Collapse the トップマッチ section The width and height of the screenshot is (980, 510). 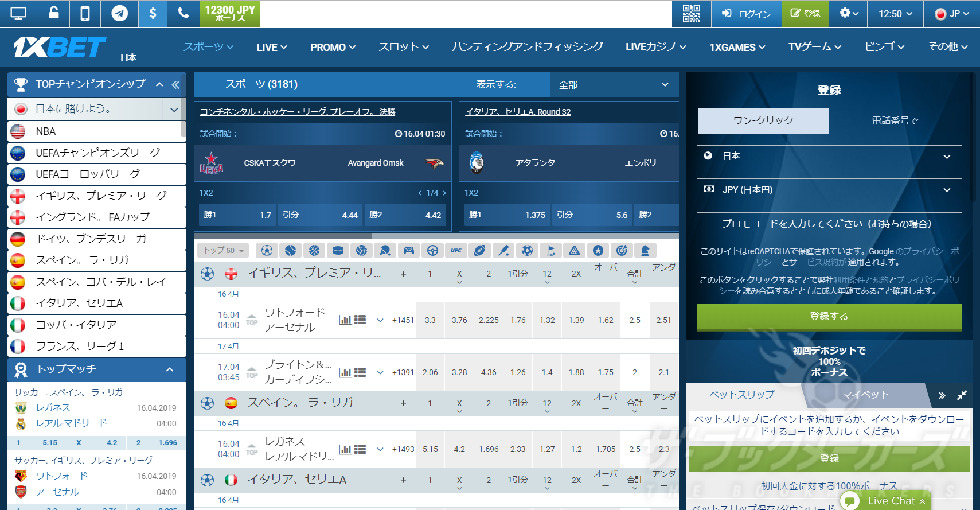170,369
